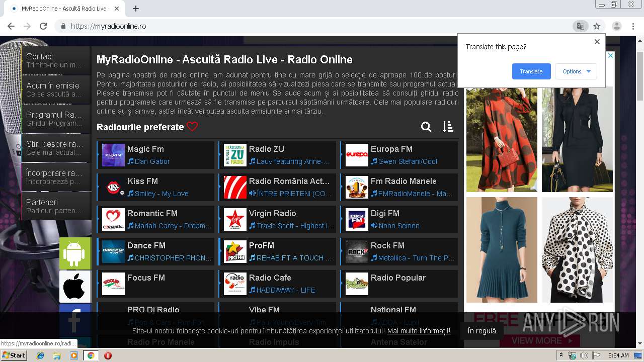Open the Apple app store icon

pos(75,287)
